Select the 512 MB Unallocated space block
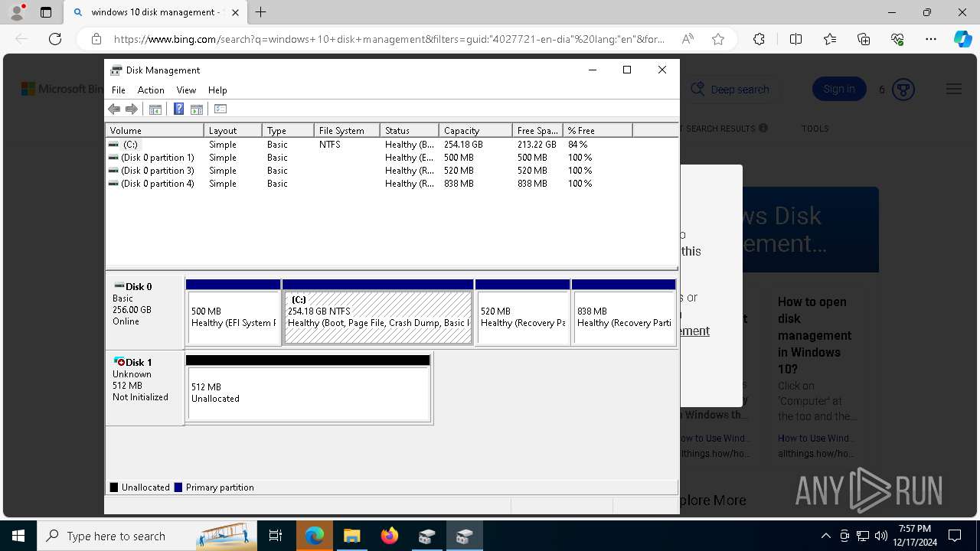The image size is (980, 551). [309, 388]
